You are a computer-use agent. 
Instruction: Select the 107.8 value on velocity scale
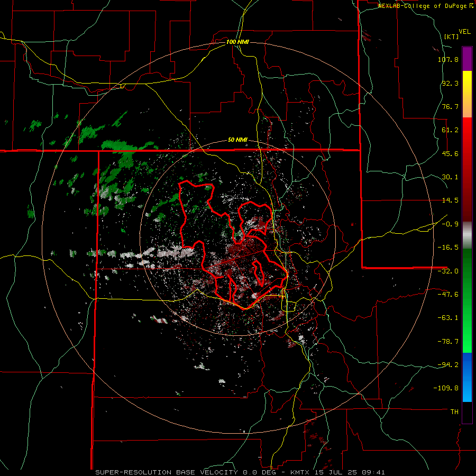pos(448,59)
